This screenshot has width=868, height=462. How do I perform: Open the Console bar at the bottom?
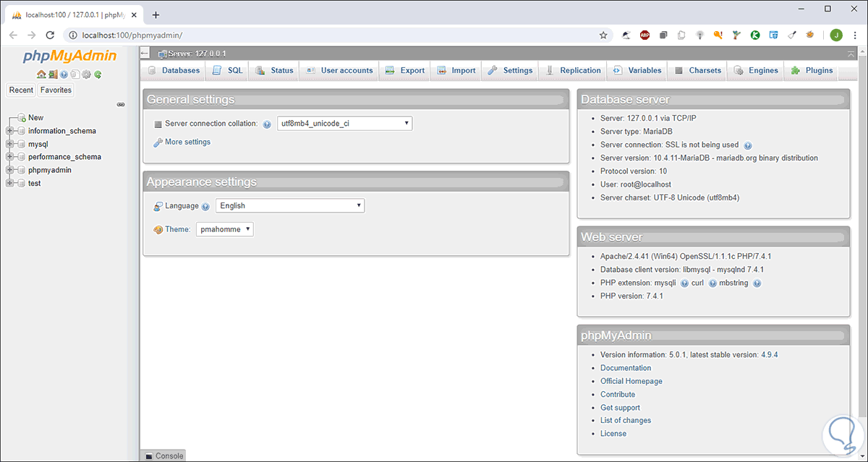(163, 455)
